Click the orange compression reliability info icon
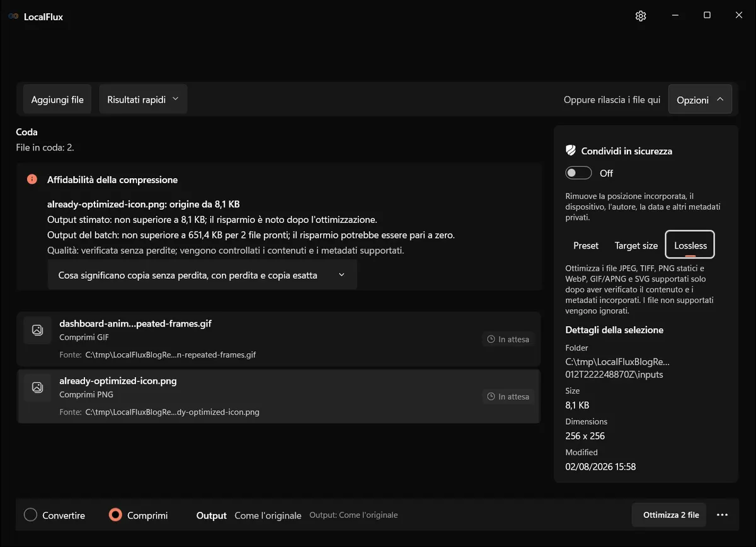Image resolution: width=756 pixels, height=547 pixels. (x=32, y=179)
